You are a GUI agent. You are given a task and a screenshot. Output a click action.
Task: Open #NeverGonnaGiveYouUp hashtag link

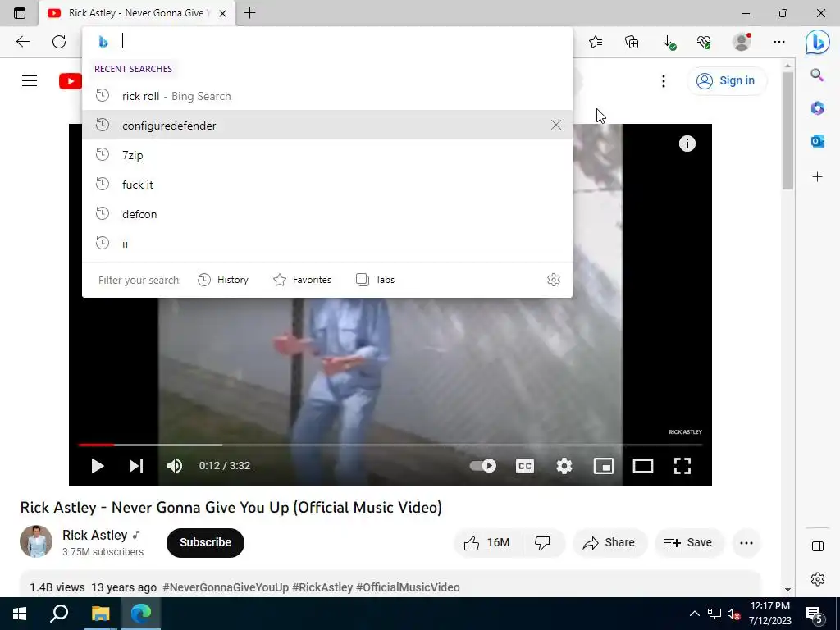[x=226, y=587]
